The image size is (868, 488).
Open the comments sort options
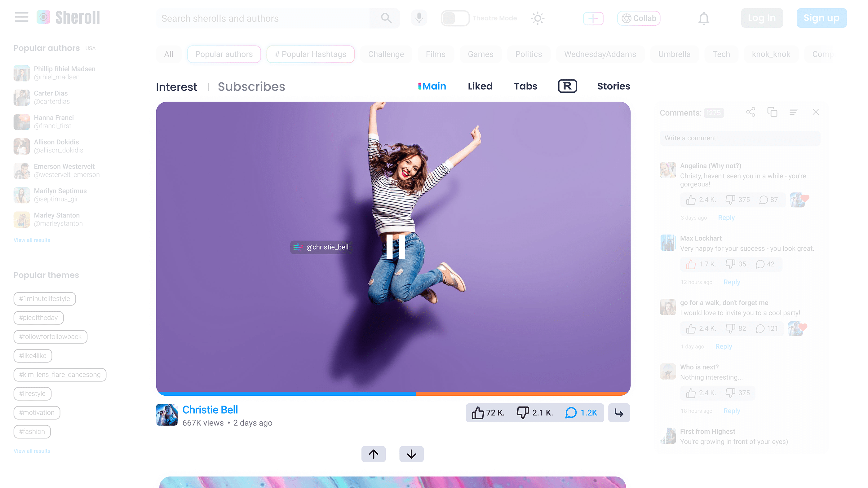click(x=794, y=112)
